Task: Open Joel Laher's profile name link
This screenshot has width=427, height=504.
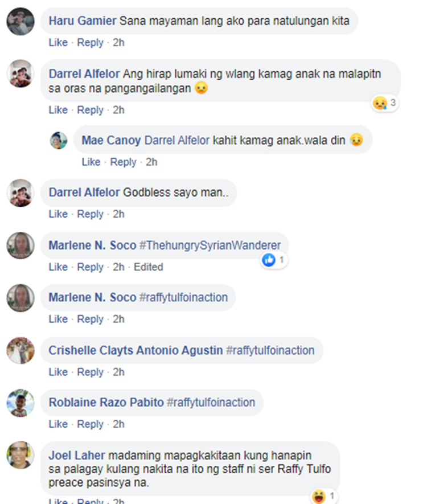Action: 77,456
